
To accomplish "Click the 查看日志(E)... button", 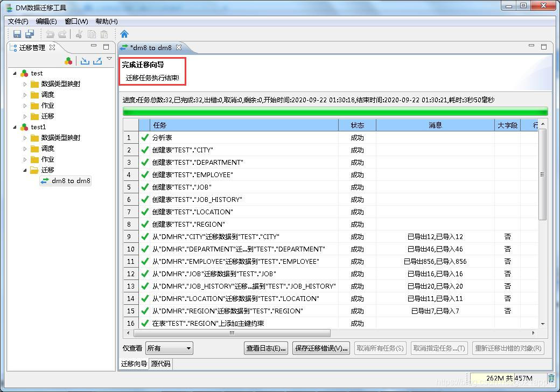I will click(x=266, y=348).
